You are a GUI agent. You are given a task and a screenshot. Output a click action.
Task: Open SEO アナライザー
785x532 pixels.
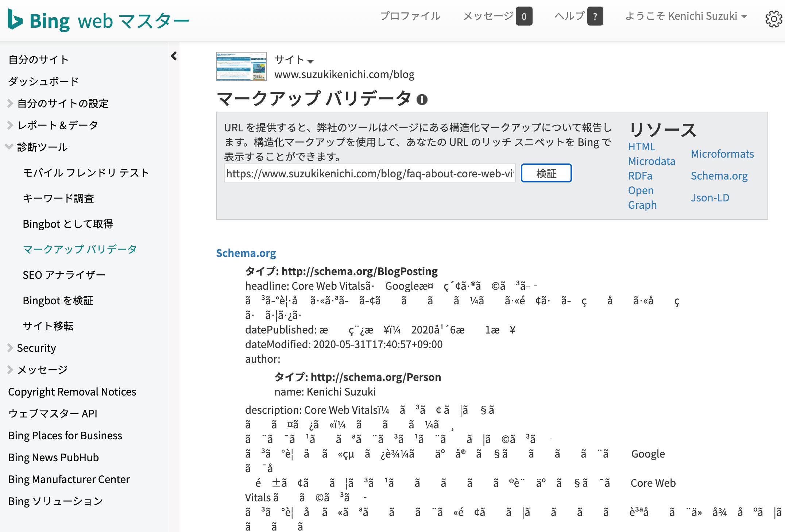click(x=64, y=275)
